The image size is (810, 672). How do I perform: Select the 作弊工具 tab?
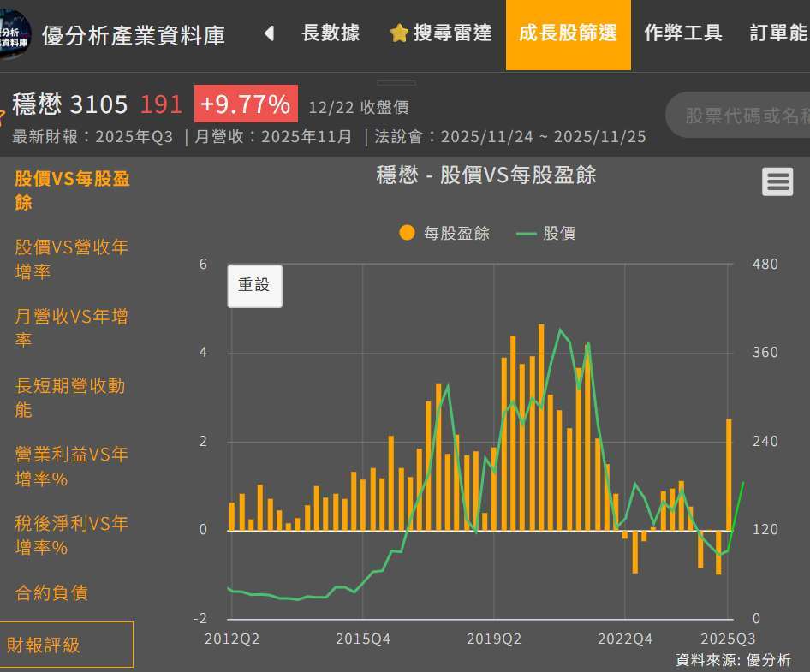(682, 33)
